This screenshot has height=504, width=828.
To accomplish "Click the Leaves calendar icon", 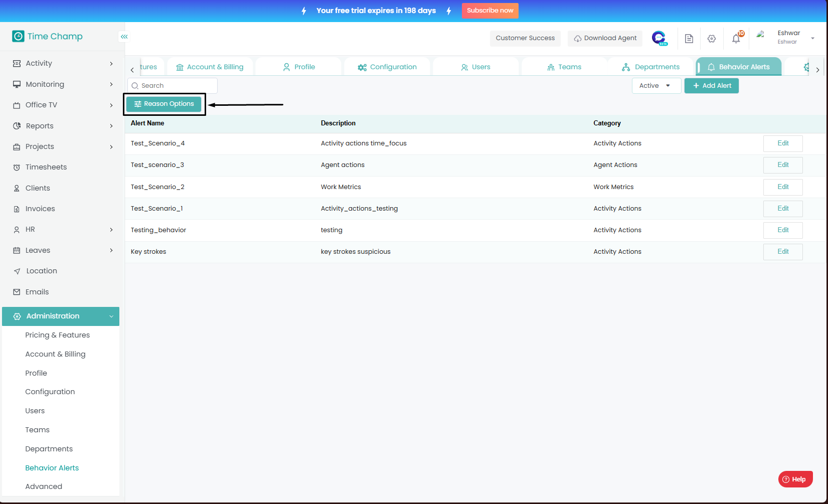I will coord(17,250).
